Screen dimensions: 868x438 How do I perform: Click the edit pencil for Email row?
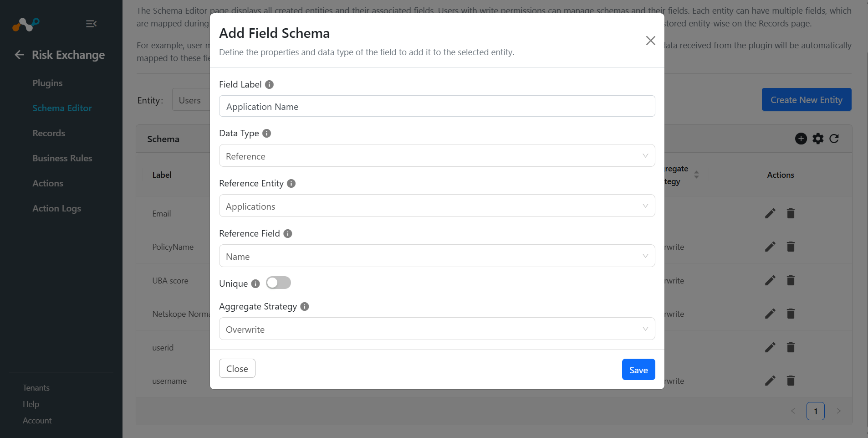click(x=770, y=213)
